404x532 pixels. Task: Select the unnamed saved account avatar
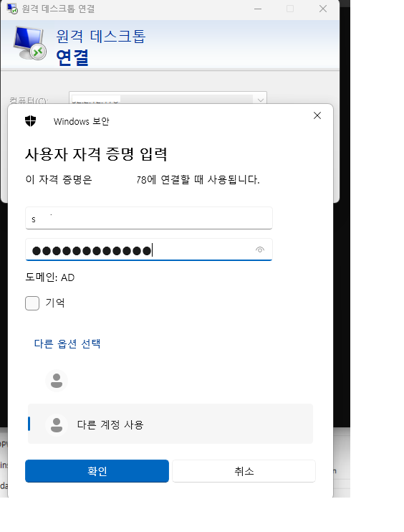(57, 381)
